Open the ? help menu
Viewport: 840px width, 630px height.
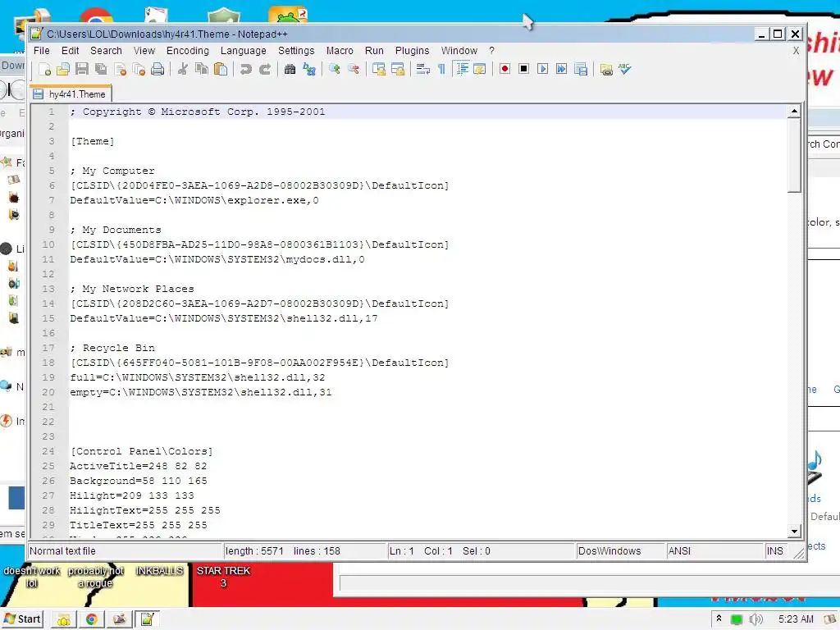click(x=492, y=50)
